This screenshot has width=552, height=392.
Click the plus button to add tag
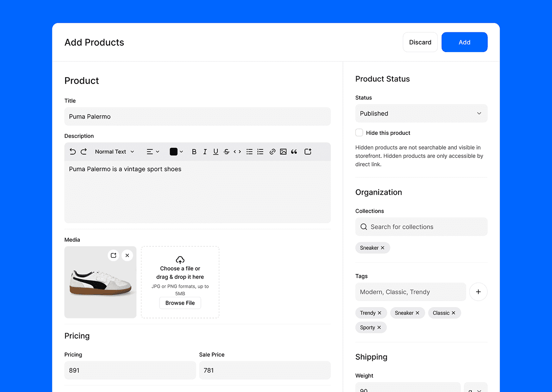[x=478, y=292]
